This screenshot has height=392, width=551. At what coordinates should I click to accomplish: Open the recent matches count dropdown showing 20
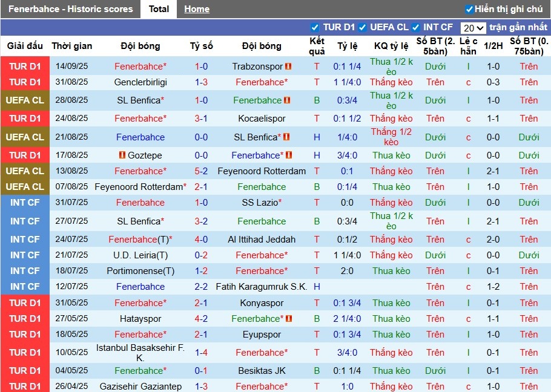(x=474, y=27)
